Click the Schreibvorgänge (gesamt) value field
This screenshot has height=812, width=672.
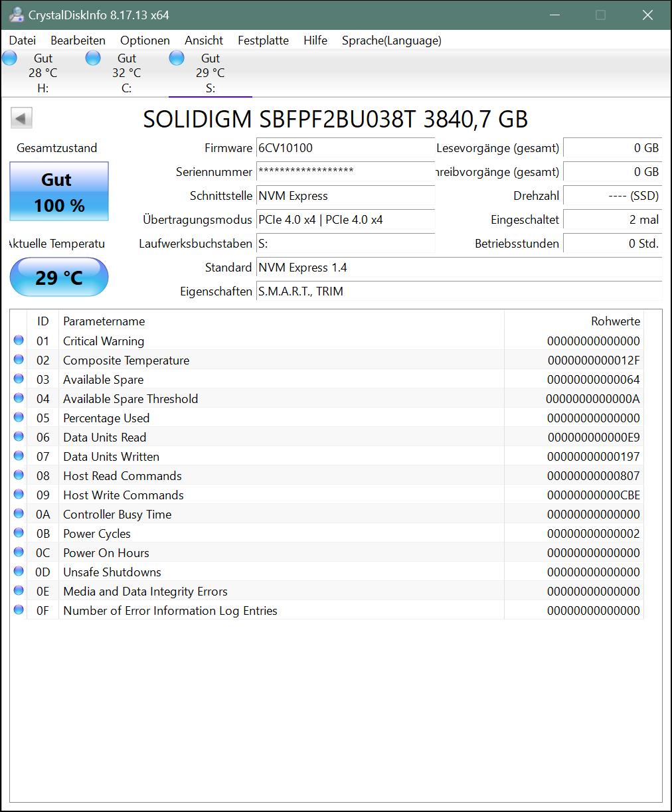tap(612, 172)
